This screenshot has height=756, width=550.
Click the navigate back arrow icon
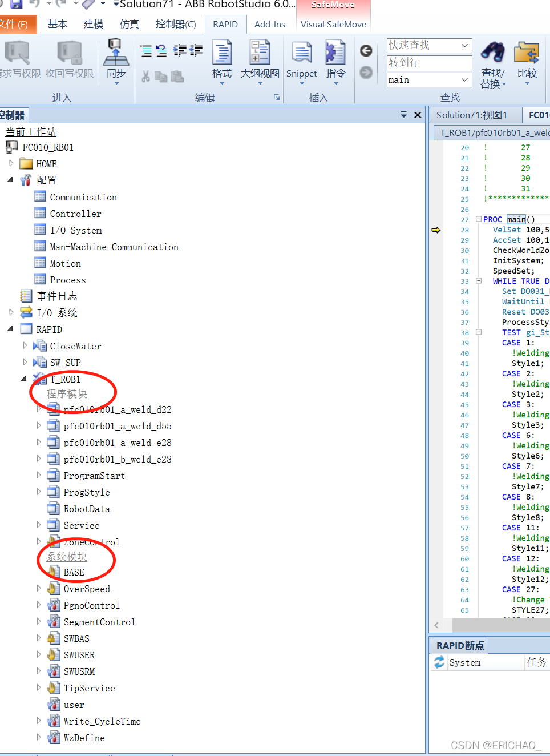pyautogui.click(x=366, y=51)
